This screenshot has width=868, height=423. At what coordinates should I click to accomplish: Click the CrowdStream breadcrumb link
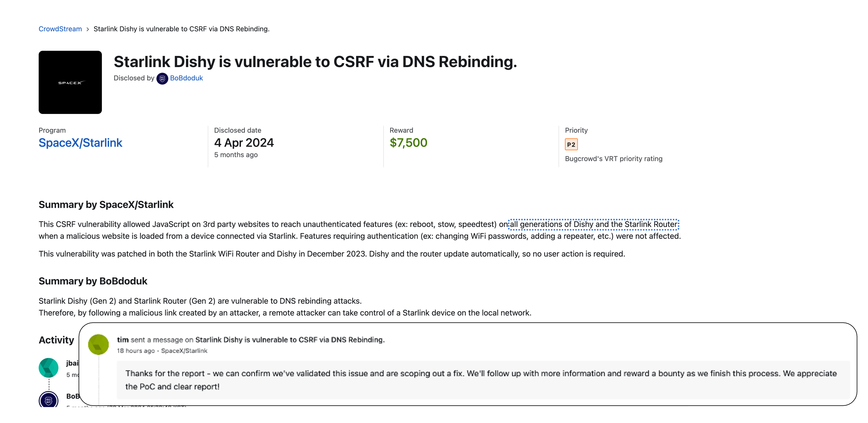click(60, 29)
